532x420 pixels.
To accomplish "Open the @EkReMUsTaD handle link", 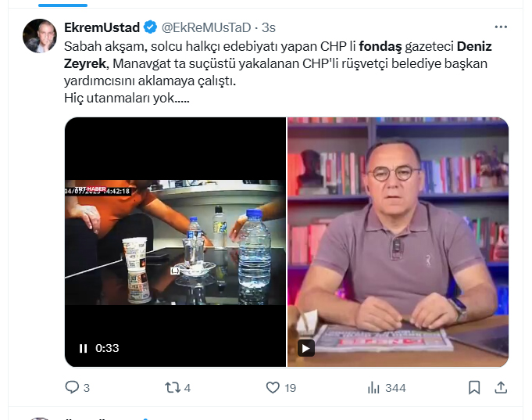I will coord(206,27).
